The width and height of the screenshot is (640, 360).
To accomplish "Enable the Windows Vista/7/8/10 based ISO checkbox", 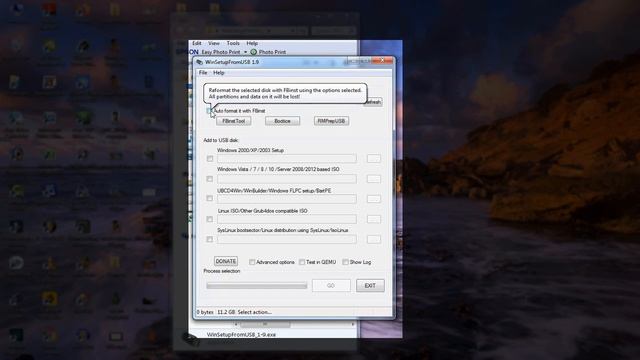I will [210, 179].
